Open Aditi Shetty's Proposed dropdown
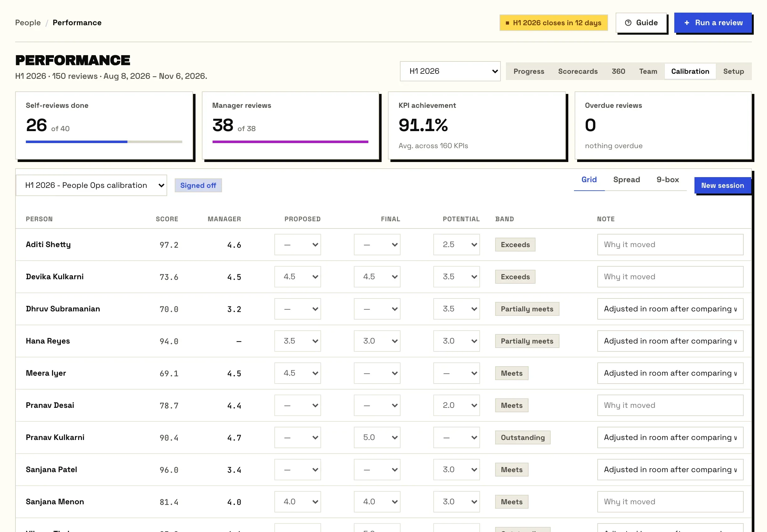Viewport: 767px width, 532px height. pos(297,245)
